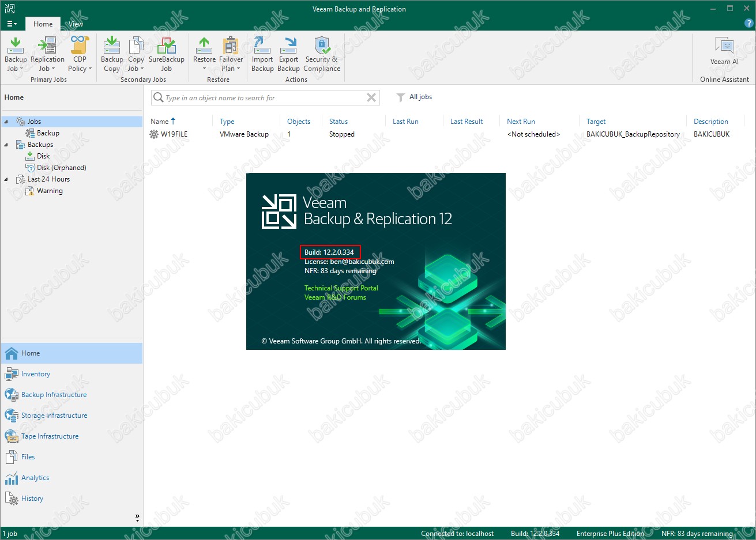Open the Backup Infrastructure view
Image resolution: width=756 pixels, height=540 pixels.
coord(72,395)
